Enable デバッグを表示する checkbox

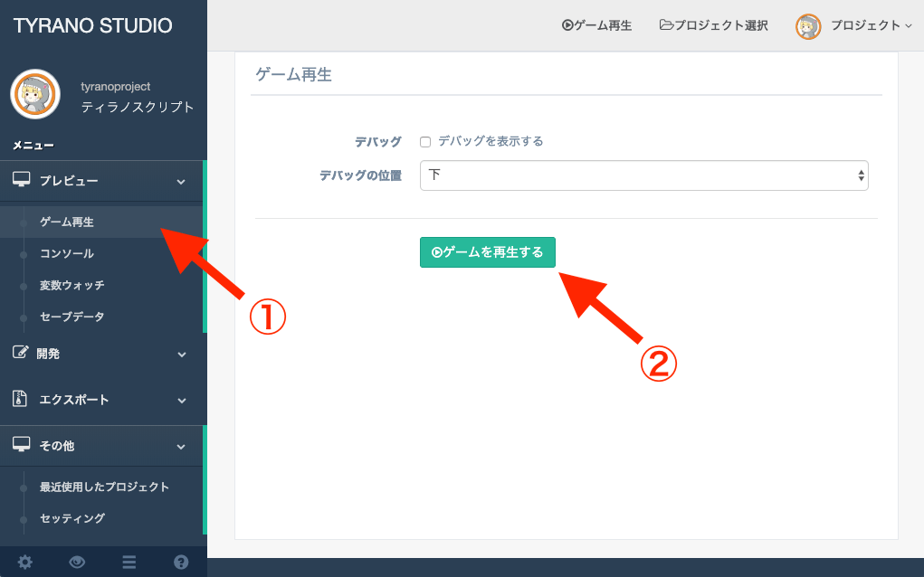[425, 142]
